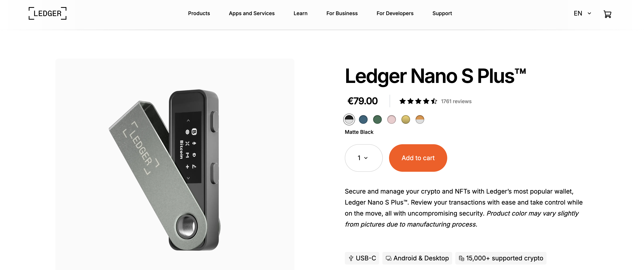The width and height of the screenshot is (644, 270).
Task: Select the blue color swatch
Action: [363, 119]
